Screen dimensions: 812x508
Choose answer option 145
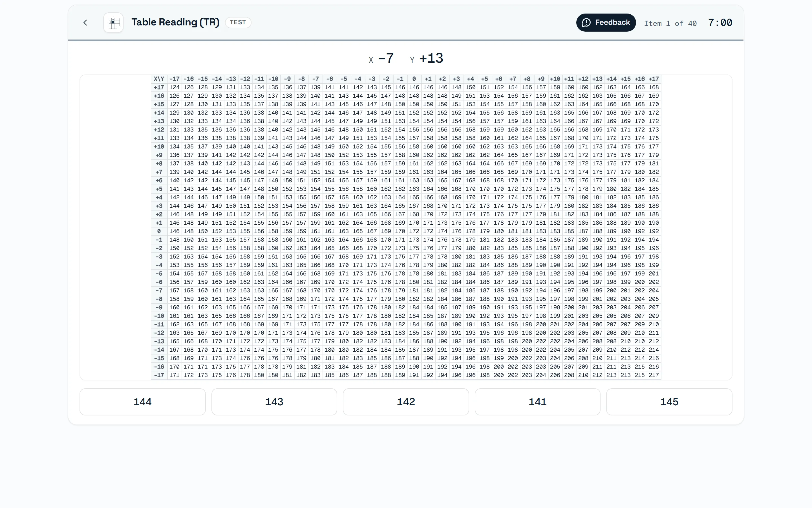click(x=669, y=402)
